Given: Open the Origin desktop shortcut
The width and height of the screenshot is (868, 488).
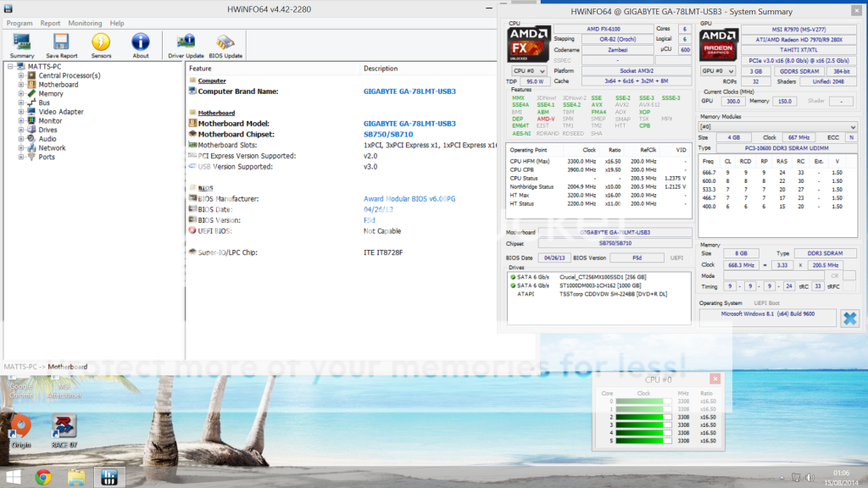Looking at the screenshot, I should (x=21, y=430).
